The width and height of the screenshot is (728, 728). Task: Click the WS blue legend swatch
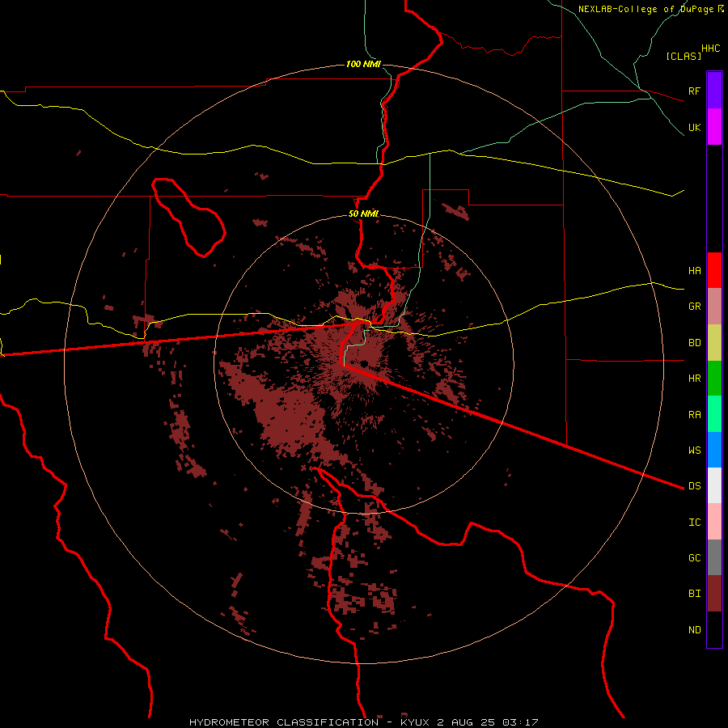tap(714, 450)
